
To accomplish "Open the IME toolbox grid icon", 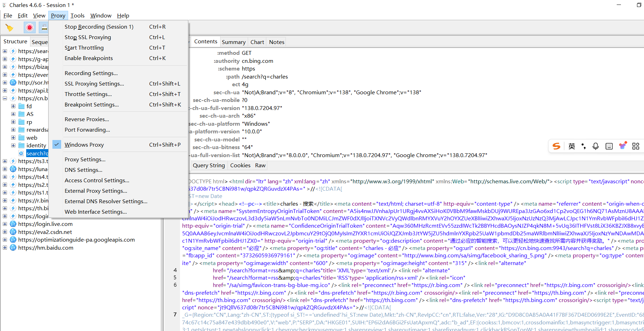I will pyautogui.click(x=636, y=146).
